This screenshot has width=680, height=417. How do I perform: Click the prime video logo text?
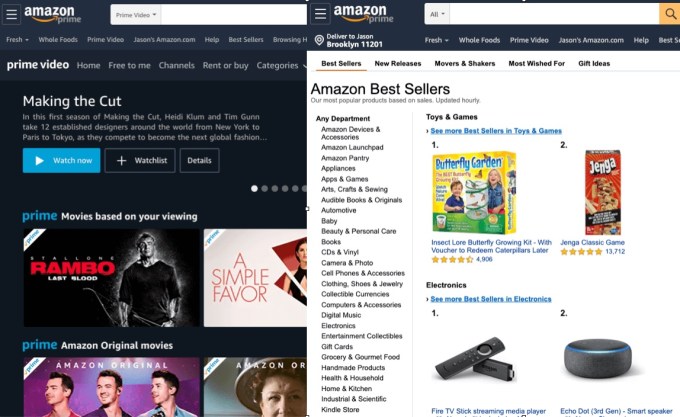[x=38, y=65]
